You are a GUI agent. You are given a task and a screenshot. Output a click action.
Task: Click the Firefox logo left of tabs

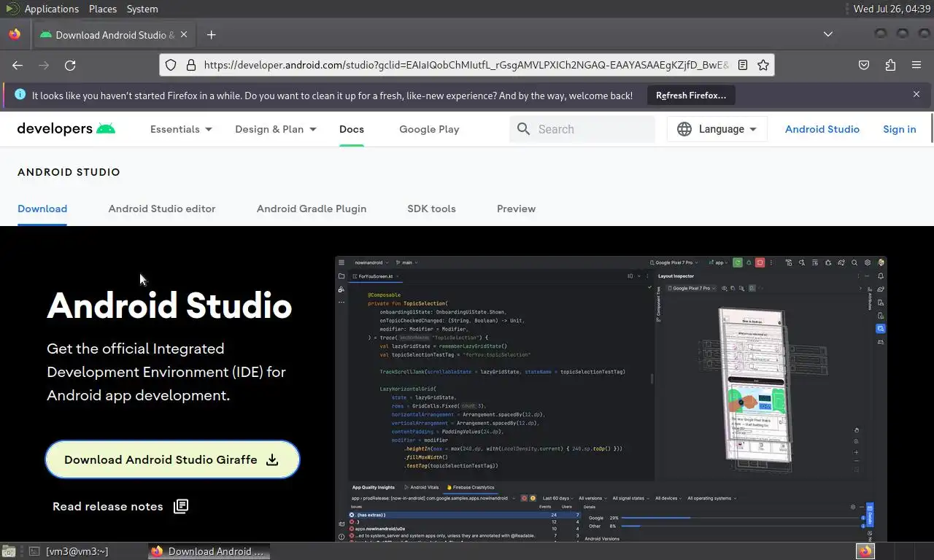pos(15,34)
